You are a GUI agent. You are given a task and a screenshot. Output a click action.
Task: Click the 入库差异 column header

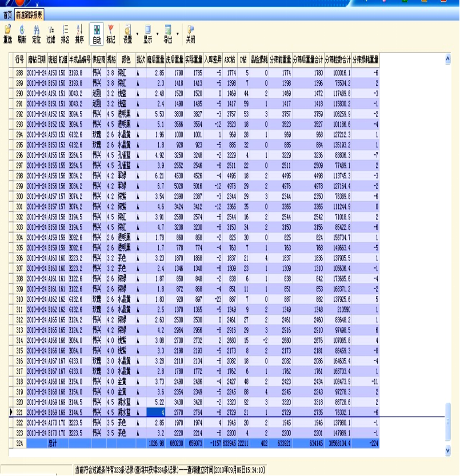(213, 59)
